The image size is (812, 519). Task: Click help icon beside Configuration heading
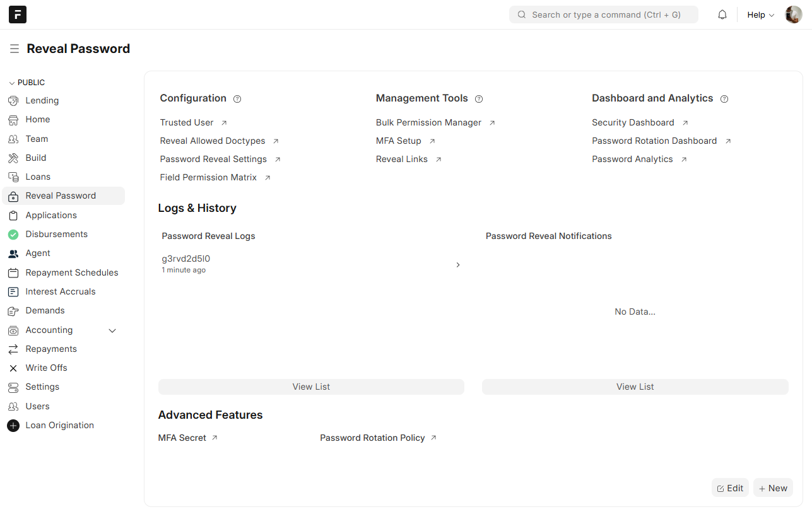tap(237, 99)
